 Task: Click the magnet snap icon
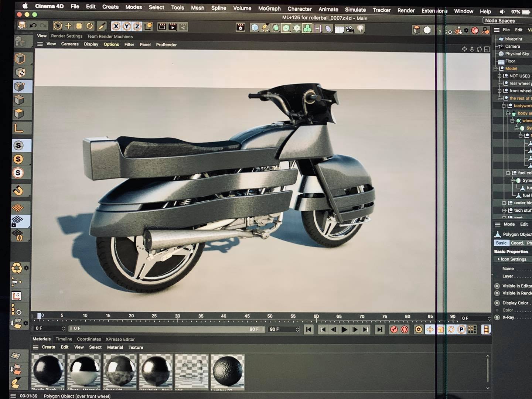pyautogui.click(x=18, y=190)
